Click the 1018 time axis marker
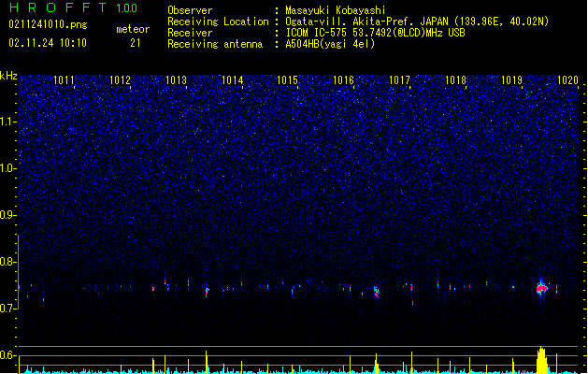Image resolution: width=588 pixels, height=374 pixels. 455,80
